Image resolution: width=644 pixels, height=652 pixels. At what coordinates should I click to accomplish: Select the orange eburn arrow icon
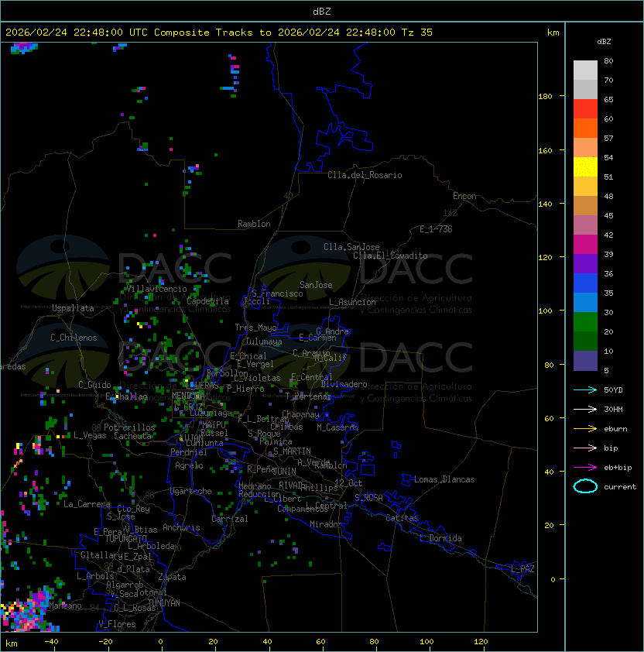pyautogui.click(x=585, y=428)
